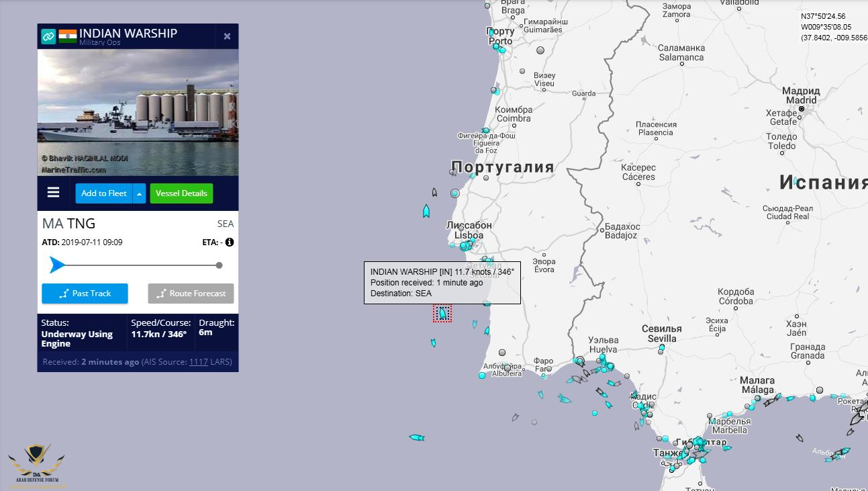Open the hamburger menu in vessel panel
The height and width of the screenshot is (491, 868).
[54, 193]
